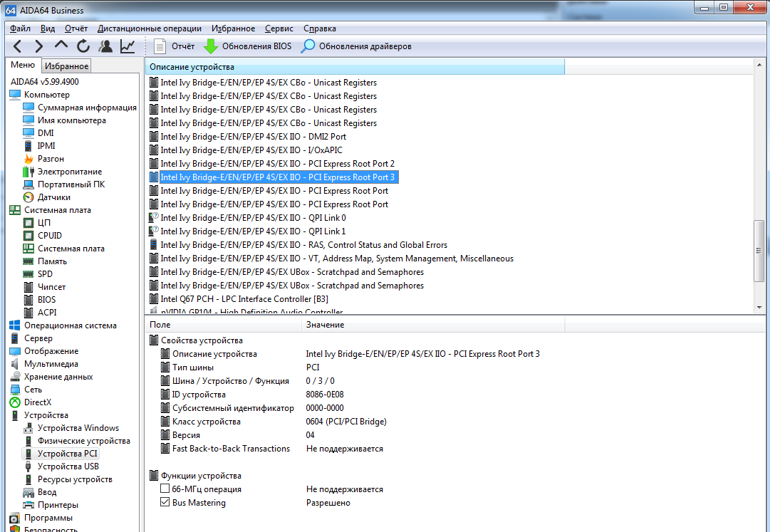Open the Дистанционные операции menu

pos(150,28)
